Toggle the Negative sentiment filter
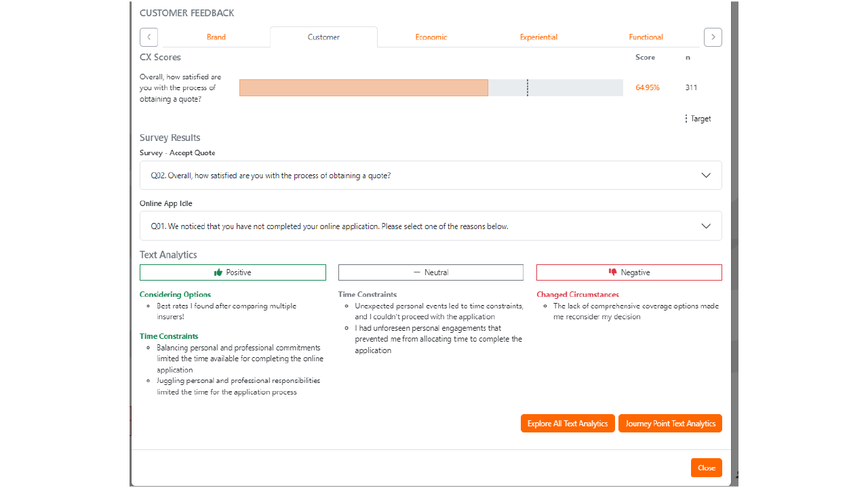The width and height of the screenshot is (868, 488). coord(629,272)
